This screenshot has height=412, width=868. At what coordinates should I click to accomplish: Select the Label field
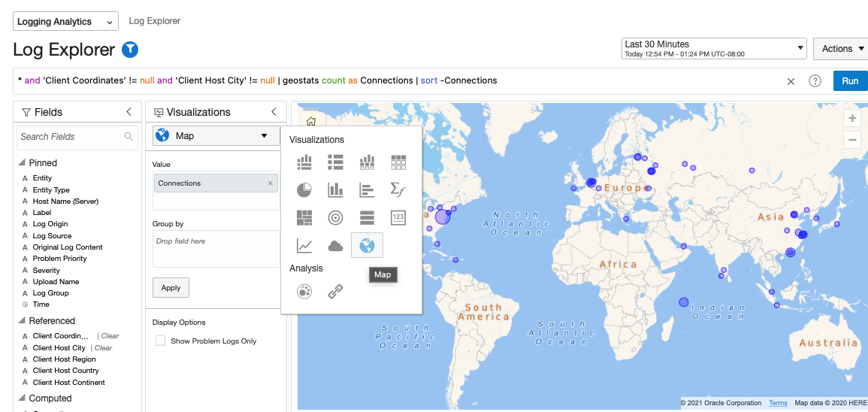pyautogui.click(x=41, y=213)
